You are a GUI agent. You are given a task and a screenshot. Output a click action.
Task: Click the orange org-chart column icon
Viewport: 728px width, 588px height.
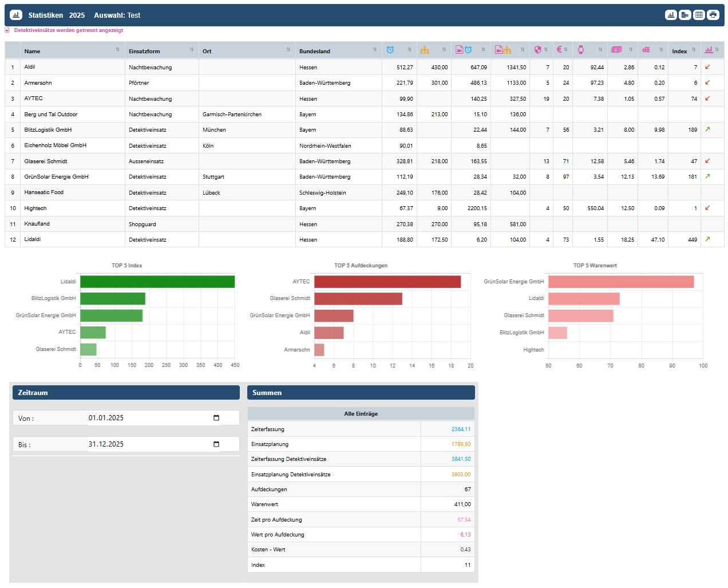pos(425,50)
